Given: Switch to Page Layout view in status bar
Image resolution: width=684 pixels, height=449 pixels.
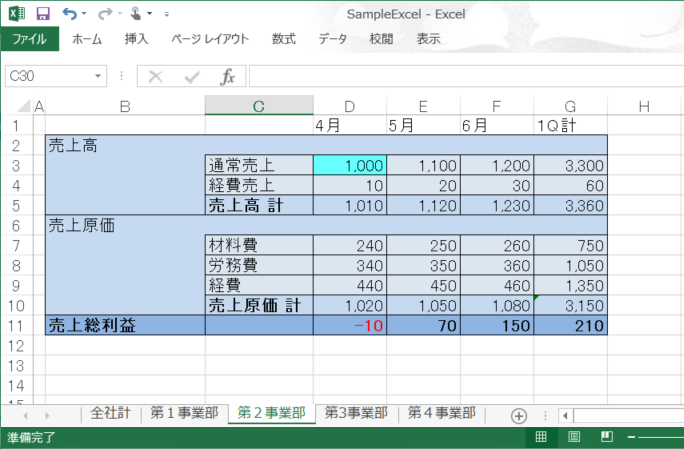Looking at the screenshot, I should click(574, 437).
